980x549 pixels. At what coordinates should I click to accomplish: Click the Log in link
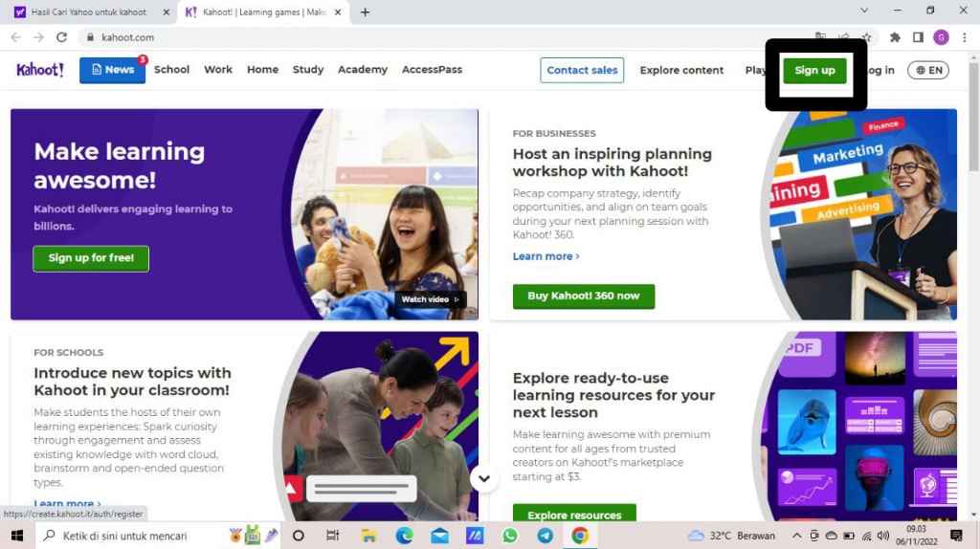click(881, 70)
